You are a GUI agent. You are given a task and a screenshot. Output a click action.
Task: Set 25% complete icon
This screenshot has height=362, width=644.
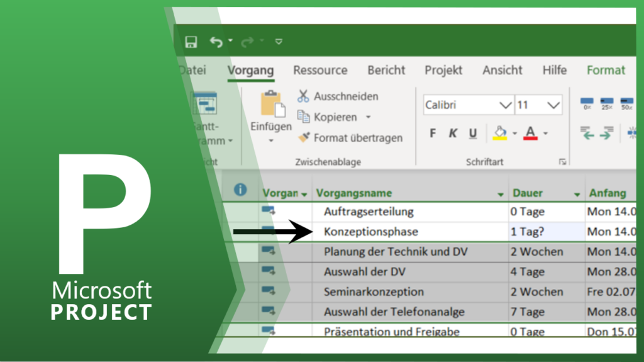tap(607, 104)
